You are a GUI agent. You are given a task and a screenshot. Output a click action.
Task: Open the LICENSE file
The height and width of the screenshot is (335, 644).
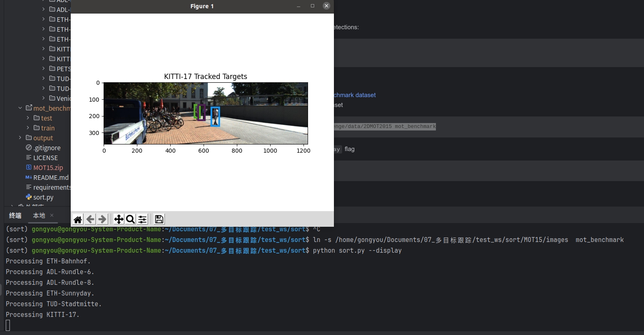coord(42,158)
